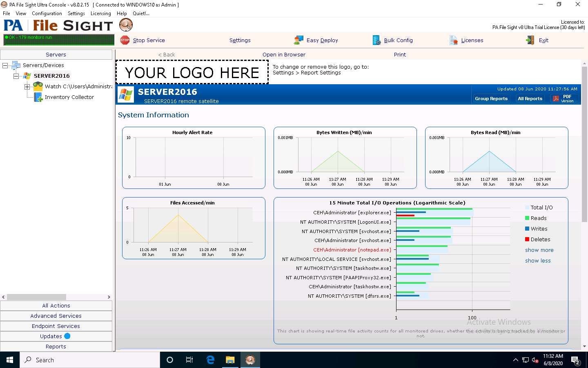Image resolution: width=588 pixels, height=368 pixels.
Task: Click the green Reads legend swatch
Action: tap(527, 218)
